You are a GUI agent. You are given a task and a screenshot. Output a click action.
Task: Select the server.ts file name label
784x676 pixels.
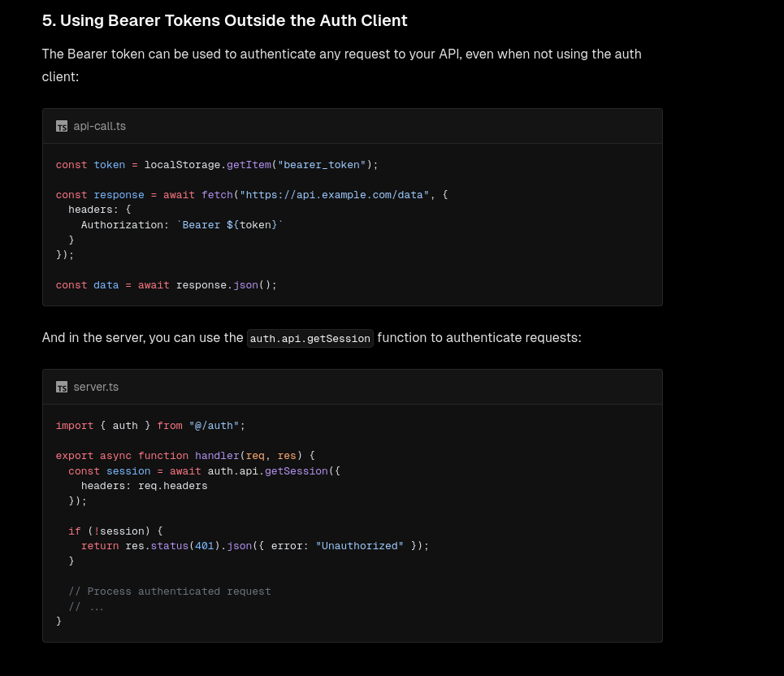coord(96,388)
